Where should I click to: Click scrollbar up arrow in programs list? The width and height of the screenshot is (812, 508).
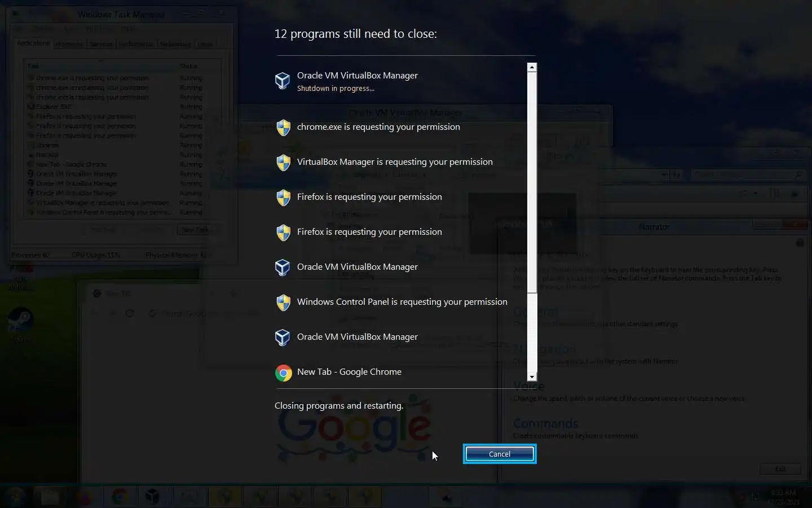(x=532, y=67)
